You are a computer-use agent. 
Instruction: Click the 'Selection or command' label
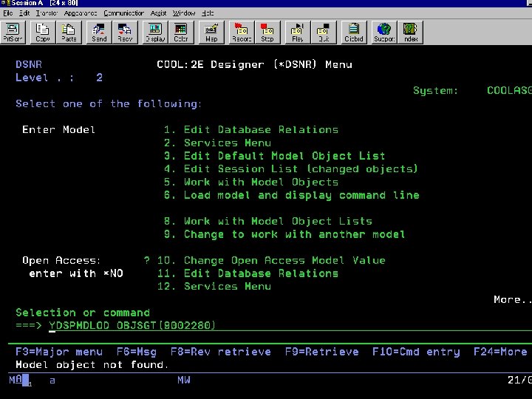[x=83, y=313]
